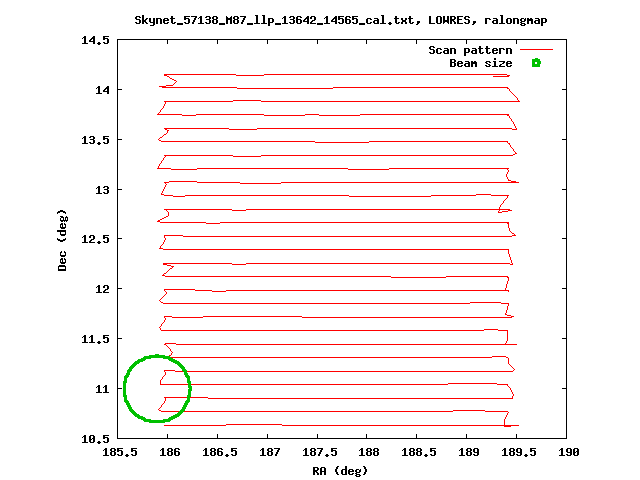This screenshot has height=480, width=640.
Task: Click the 12.5 Dec tick label
Action: coord(96,239)
